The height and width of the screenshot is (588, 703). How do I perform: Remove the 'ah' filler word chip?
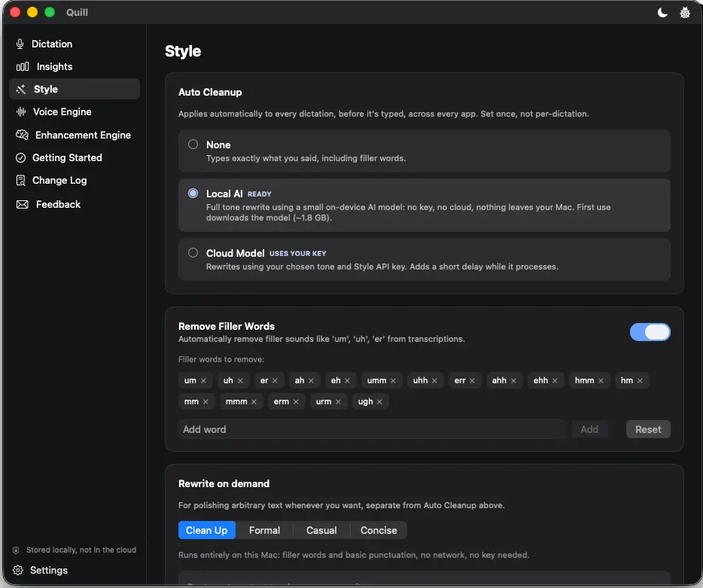pos(311,381)
